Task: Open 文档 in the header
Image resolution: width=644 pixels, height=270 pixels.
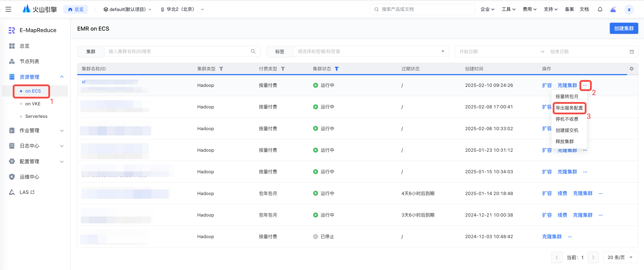Action: coord(584,9)
